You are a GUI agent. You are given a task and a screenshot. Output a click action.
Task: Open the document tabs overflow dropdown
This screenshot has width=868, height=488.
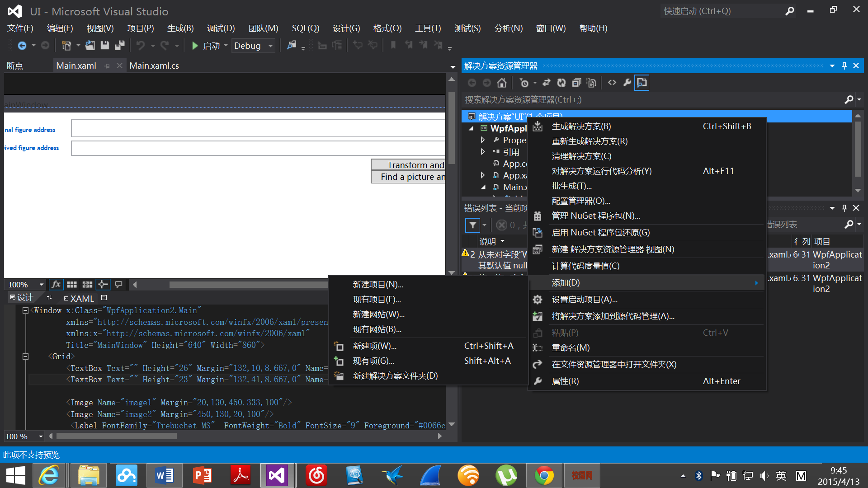pos(453,67)
